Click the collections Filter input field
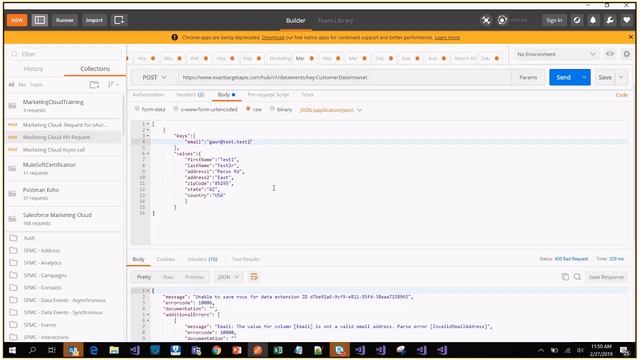Viewport: 640px width, 360px height. click(x=65, y=54)
